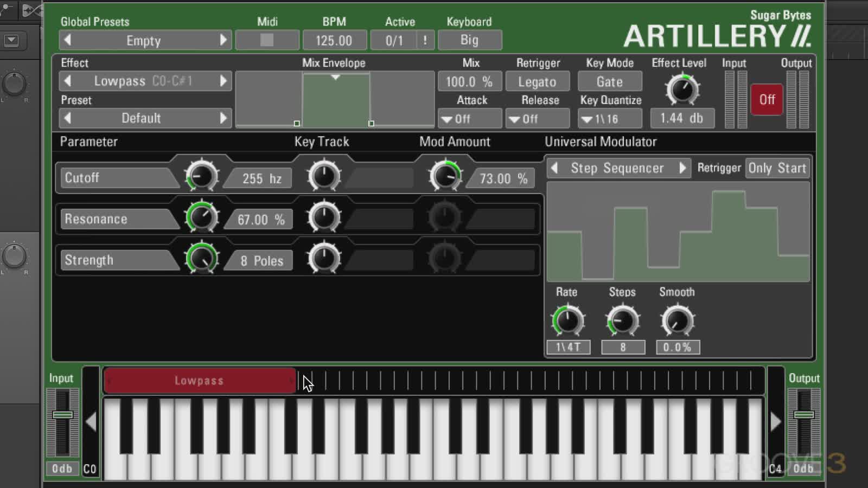Click the Strength Mod Amount knob
This screenshot has width=868, height=488.
click(445, 259)
